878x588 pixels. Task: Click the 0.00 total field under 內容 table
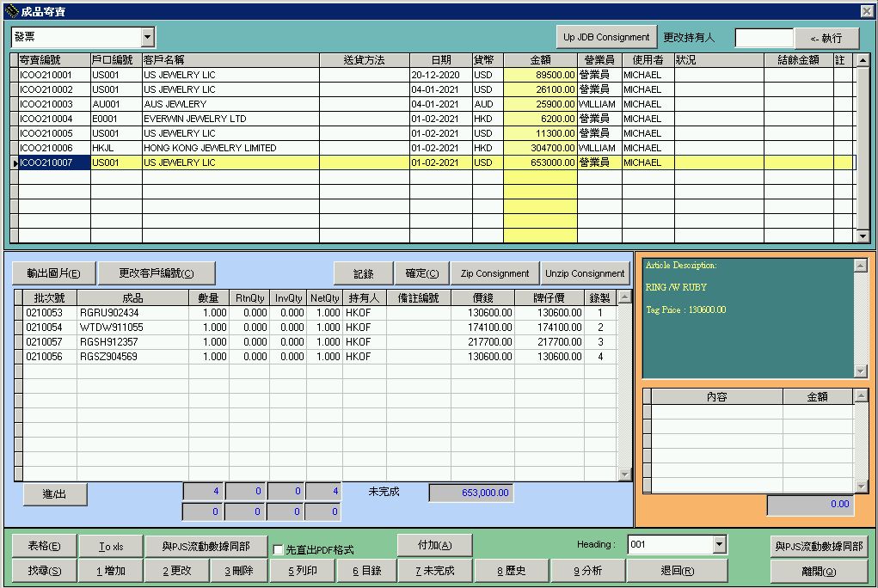click(810, 504)
